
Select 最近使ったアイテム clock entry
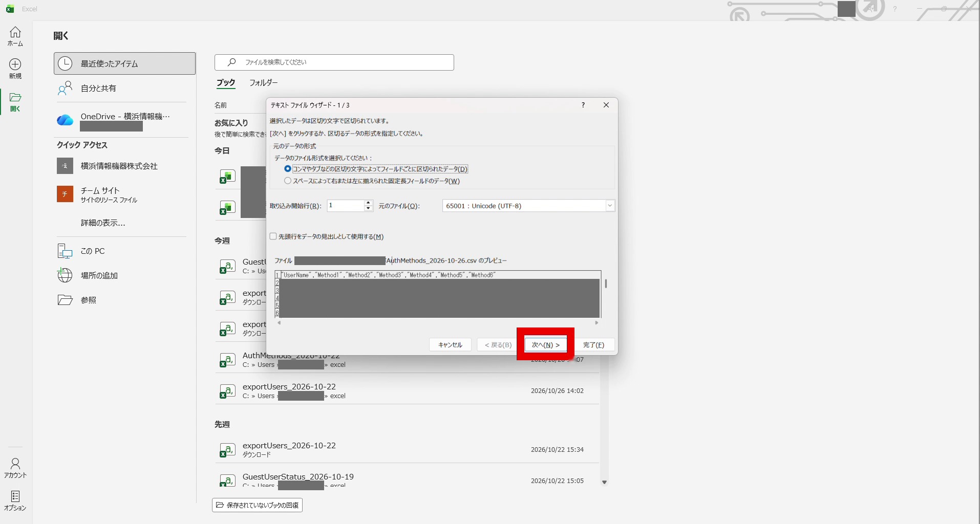tap(124, 63)
